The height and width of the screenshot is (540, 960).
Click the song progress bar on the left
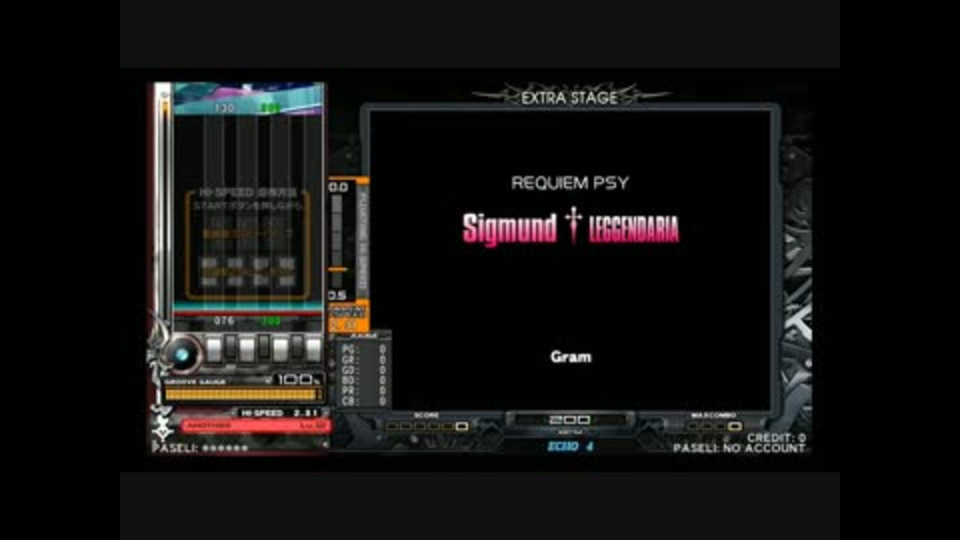click(164, 208)
